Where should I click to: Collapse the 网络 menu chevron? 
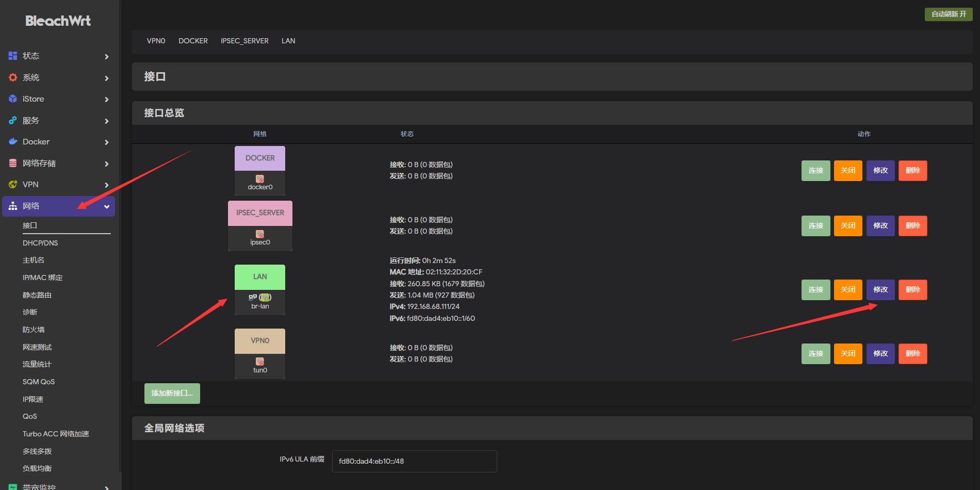coord(107,207)
